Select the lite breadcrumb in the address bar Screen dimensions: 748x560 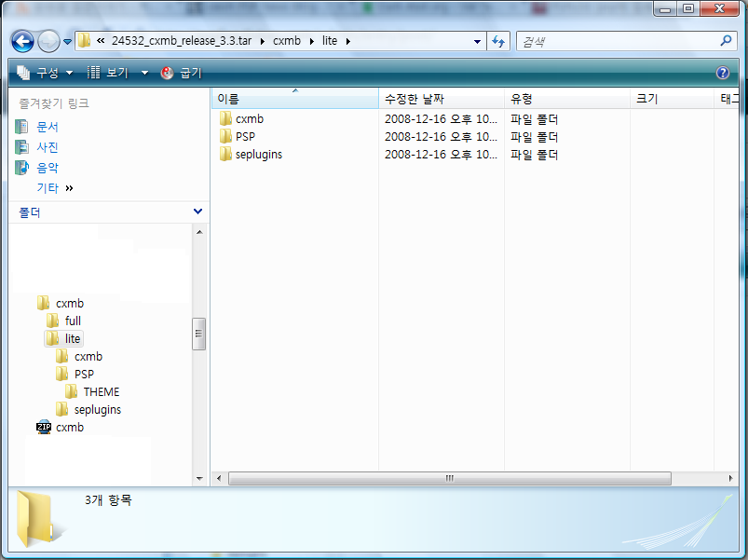330,41
